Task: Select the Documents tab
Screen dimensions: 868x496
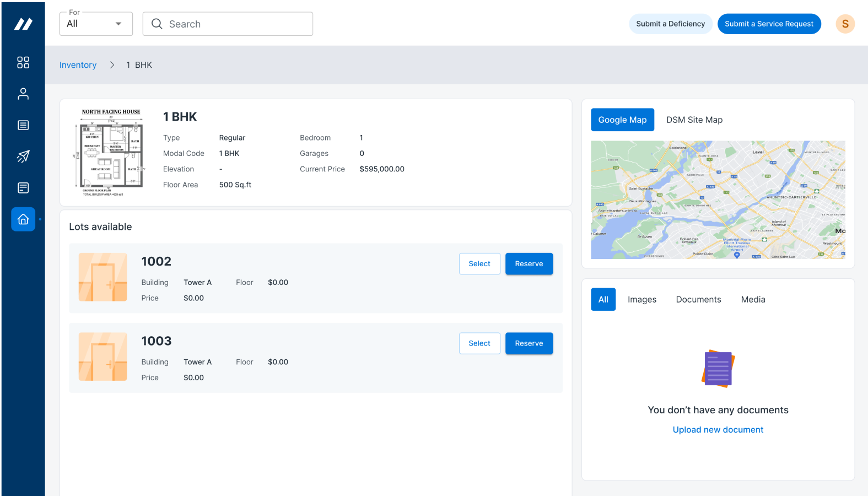Action: (x=698, y=299)
